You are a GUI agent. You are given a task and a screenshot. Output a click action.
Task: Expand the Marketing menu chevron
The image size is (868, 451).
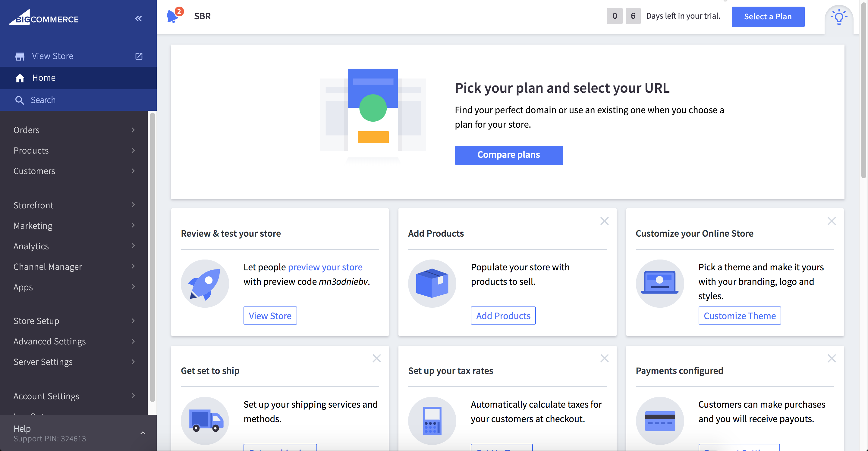134,225
